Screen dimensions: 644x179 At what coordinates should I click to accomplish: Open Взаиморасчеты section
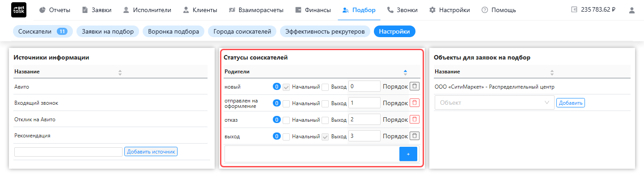click(256, 10)
